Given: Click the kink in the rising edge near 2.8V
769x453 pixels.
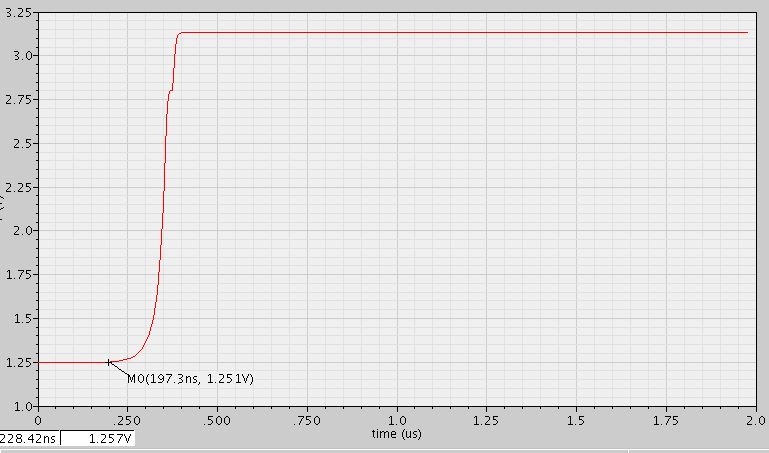Looking at the screenshot, I should coord(171,91).
